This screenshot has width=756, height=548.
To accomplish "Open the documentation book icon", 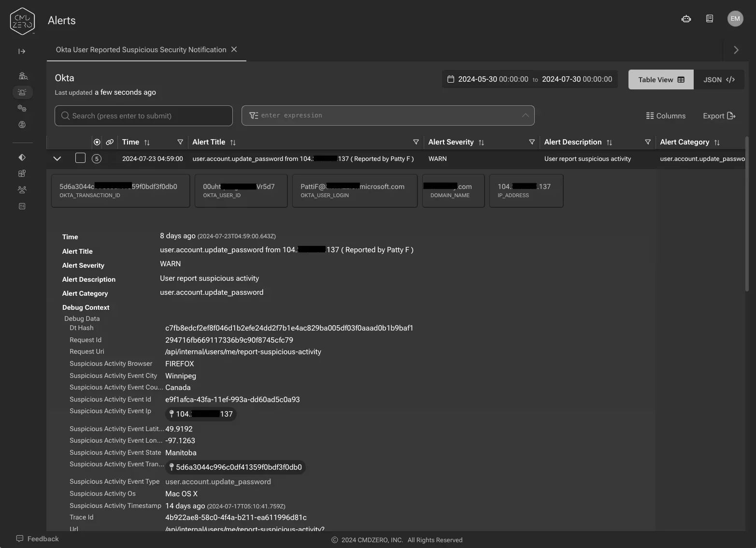I will tap(710, 19).
